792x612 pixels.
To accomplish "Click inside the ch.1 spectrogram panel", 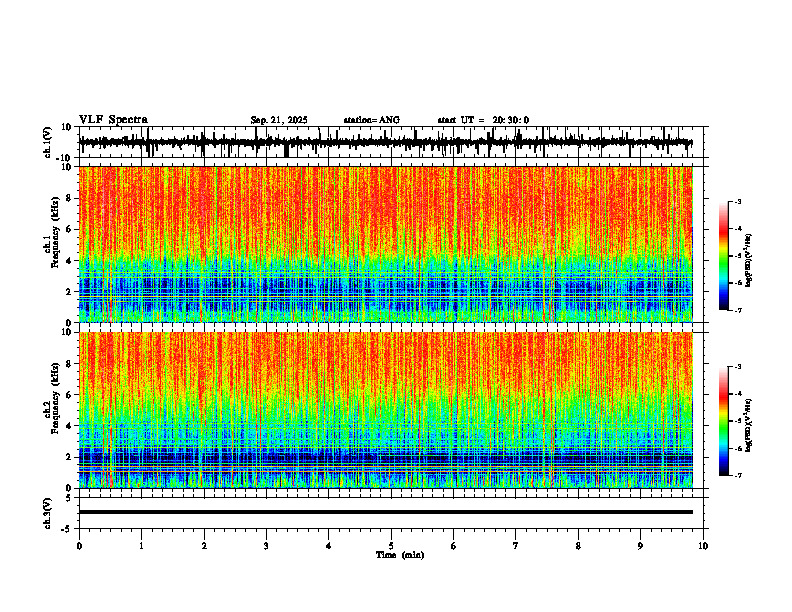I will coord(385,244).
